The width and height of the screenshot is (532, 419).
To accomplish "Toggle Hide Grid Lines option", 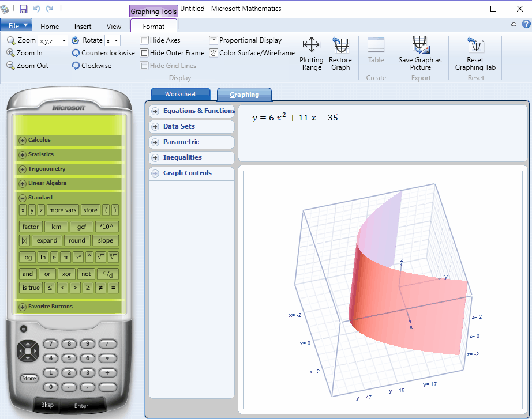I will 168,66.
